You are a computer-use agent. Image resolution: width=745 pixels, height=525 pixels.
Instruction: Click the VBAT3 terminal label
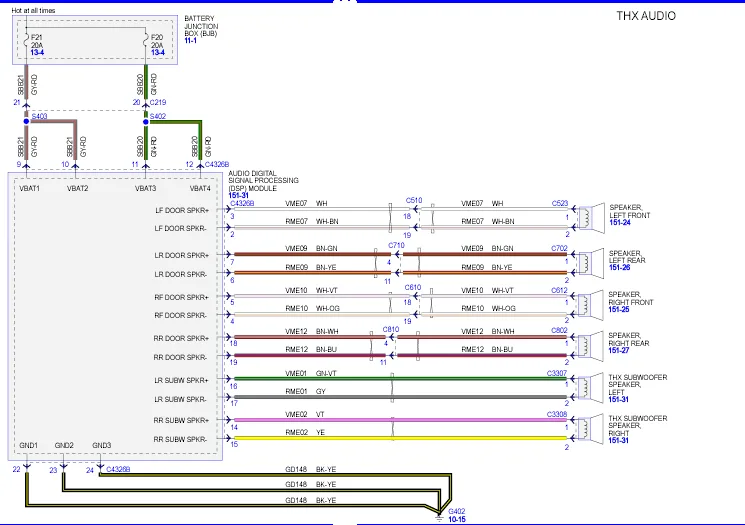[x=145, y=188]
